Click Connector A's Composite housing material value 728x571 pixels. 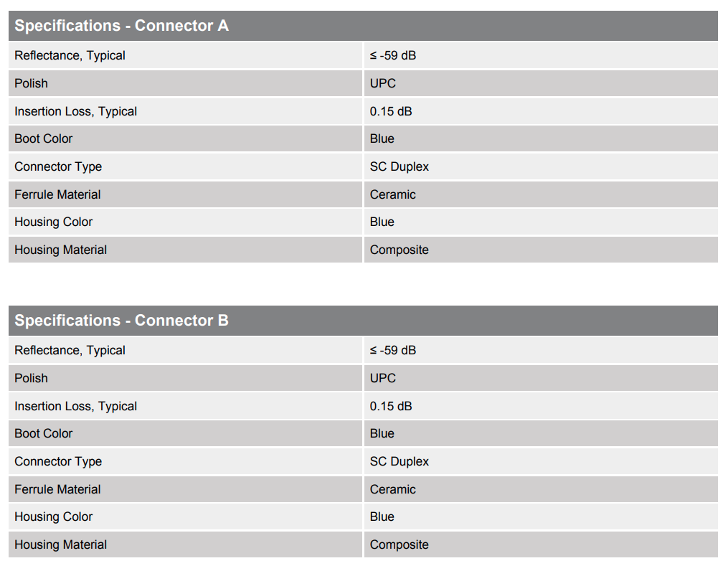pyautogui.click(x=399, y=250)
